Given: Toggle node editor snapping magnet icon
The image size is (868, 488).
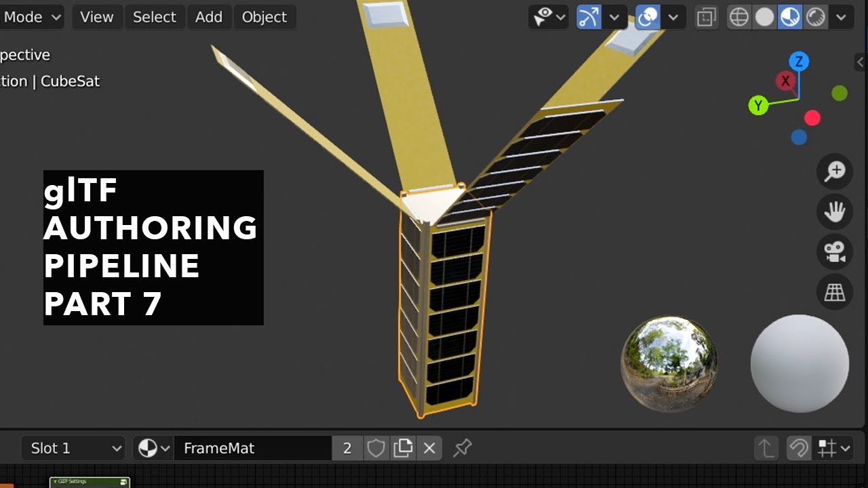Looking at the screenshot, I should click(x=799, y=448).
